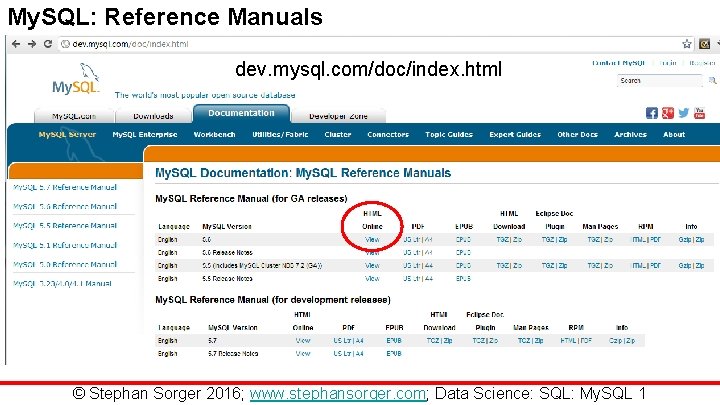720x405 pixels.
Task: Click View for version 5.6 manual
Action: [x=372, y=240]
